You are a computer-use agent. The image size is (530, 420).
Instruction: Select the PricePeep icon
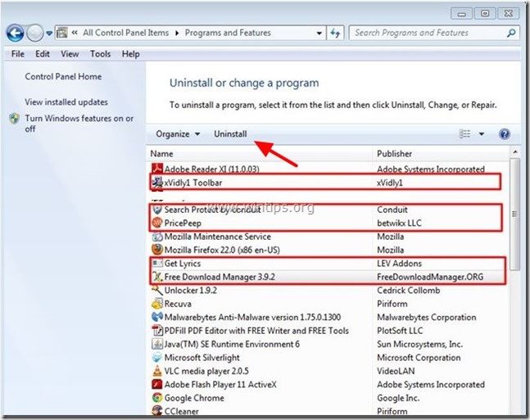(x=157, y=223)
